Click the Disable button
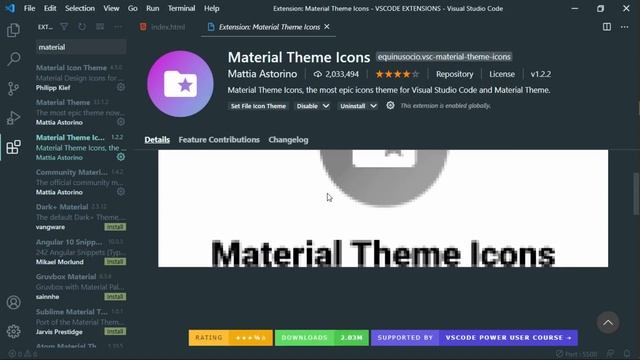640x360 pixels. point(307,106)
